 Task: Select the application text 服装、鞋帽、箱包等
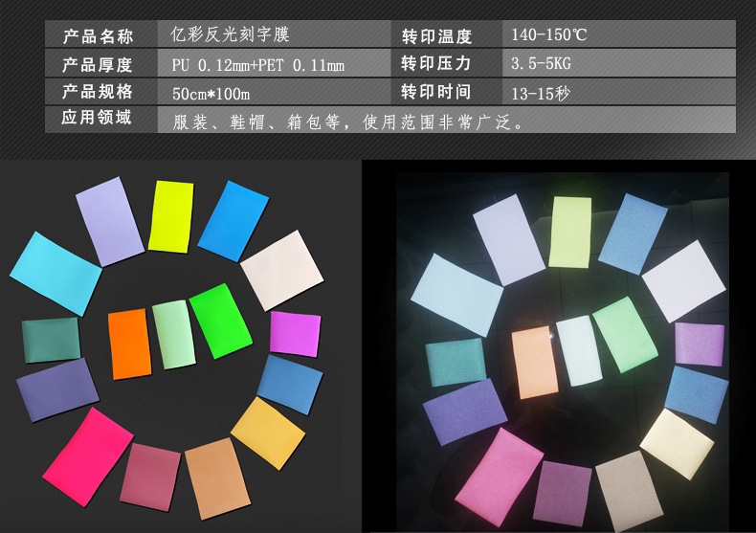[257, 122]
